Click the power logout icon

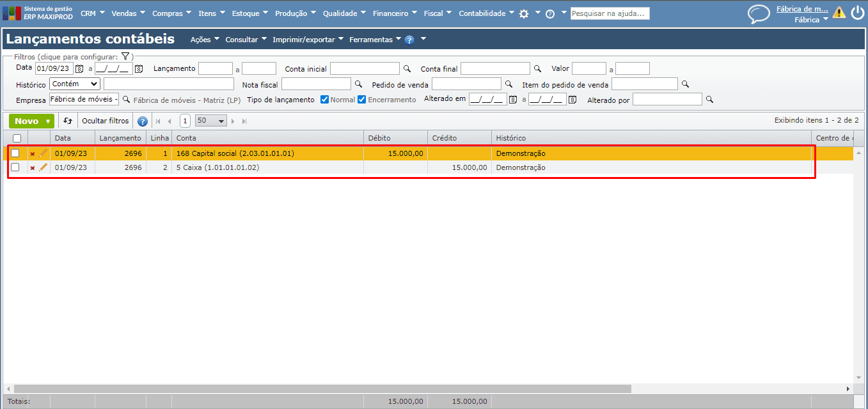click(x=857, y=12)
